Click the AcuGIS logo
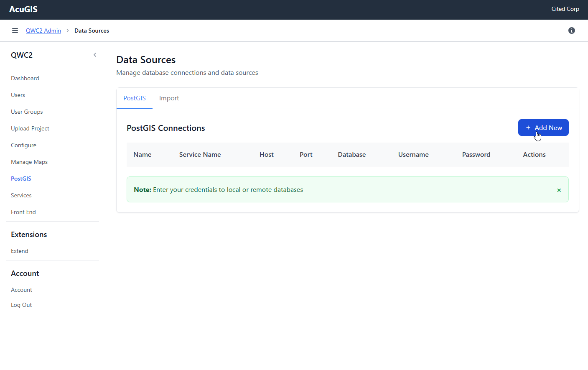This screenshot has height=370, width=588. [x=23, y=9]
